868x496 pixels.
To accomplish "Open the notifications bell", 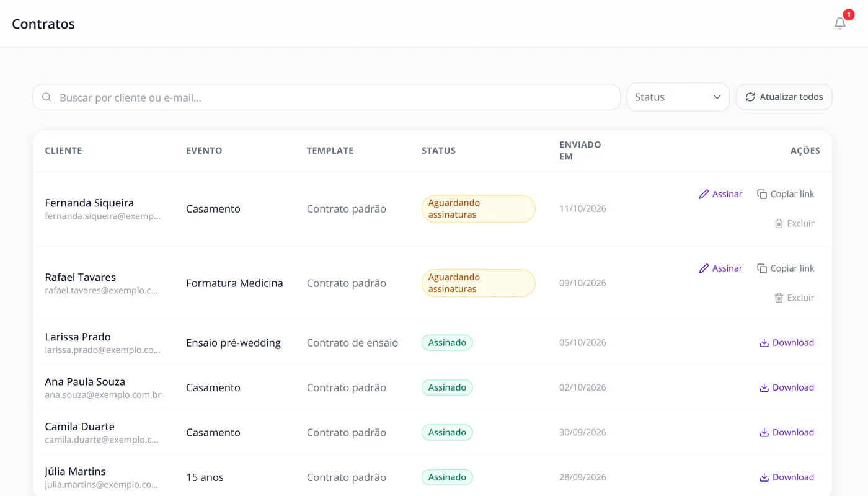I will (x=840, y=24).
